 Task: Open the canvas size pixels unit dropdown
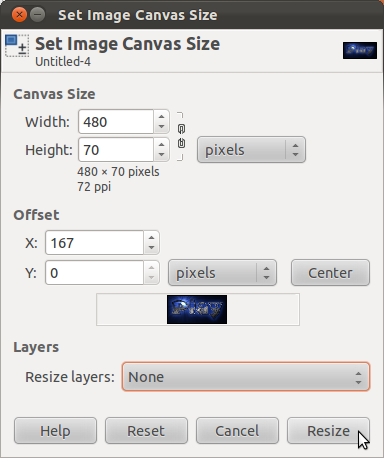pyautogui.click(x=251, y=150)
